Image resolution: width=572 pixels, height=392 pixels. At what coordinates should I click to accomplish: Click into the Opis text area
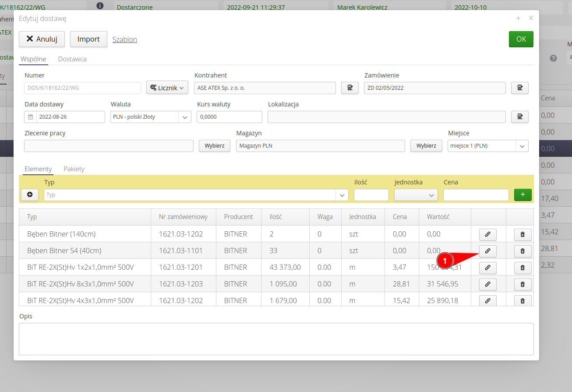click(276, 339)
